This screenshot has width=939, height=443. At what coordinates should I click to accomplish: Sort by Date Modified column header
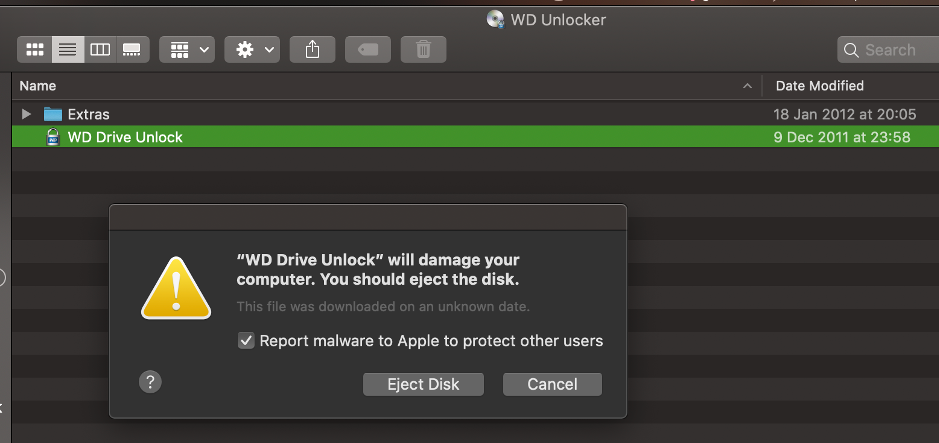[819, 86]
